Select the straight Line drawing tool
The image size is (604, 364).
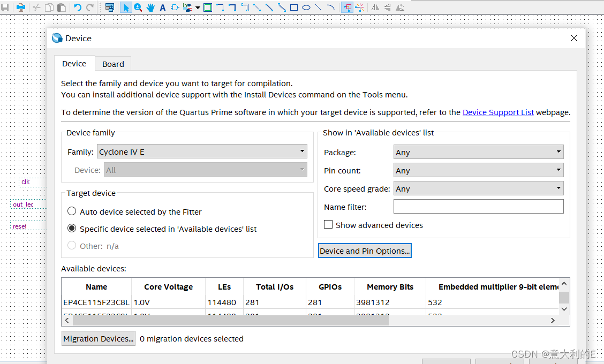click(318, 7)
